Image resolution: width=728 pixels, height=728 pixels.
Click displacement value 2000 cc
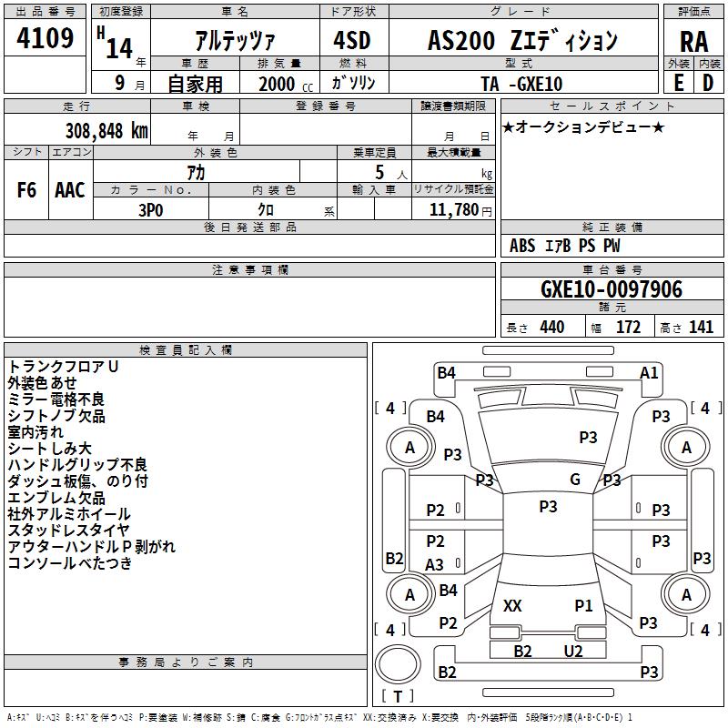click(x=286, y=84)
